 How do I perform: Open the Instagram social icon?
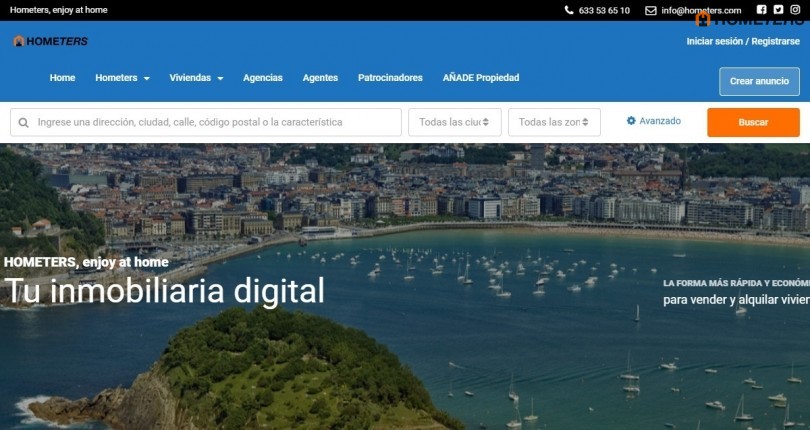795,10
